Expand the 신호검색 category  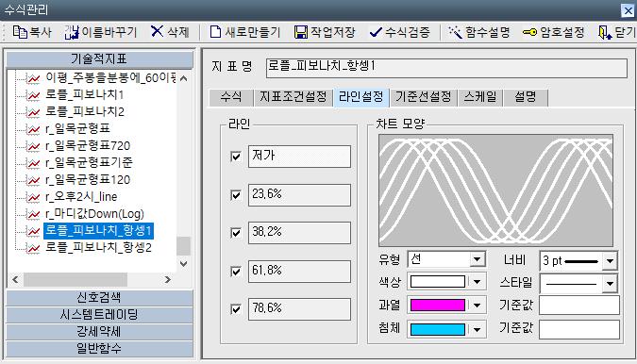point(99,297)
